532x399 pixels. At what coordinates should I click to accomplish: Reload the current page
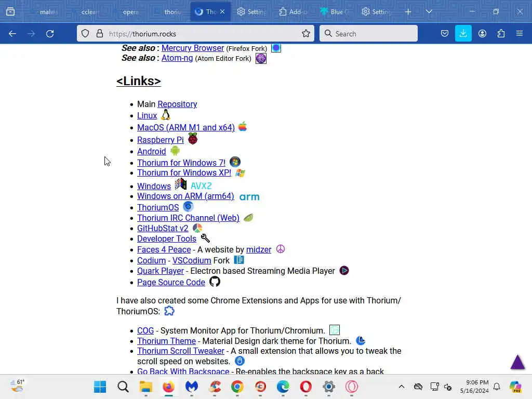[x=50, y=34]
